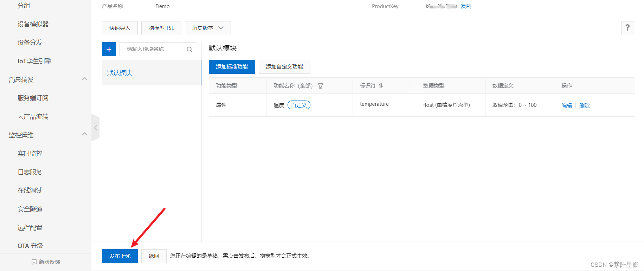Viewport: 644px width, 271px height.
Task: Open 分组 in the sidebar
Action: (x=24, y=6)
